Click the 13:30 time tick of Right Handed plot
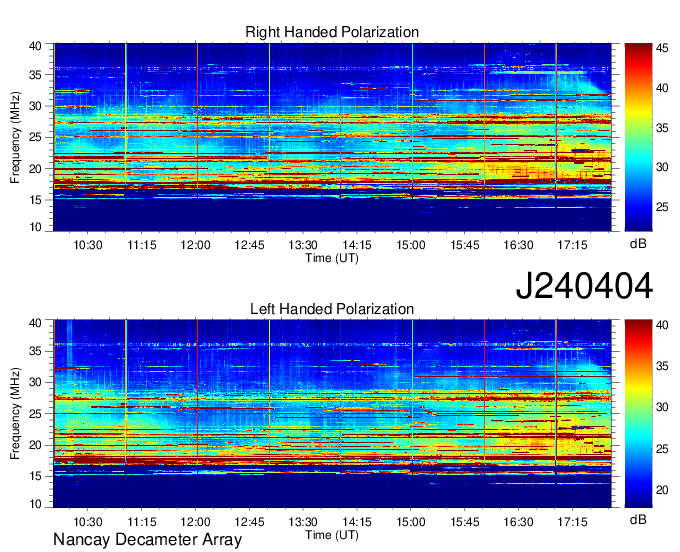The width and height of the screenshot is (680, 552). click(303, 245)
